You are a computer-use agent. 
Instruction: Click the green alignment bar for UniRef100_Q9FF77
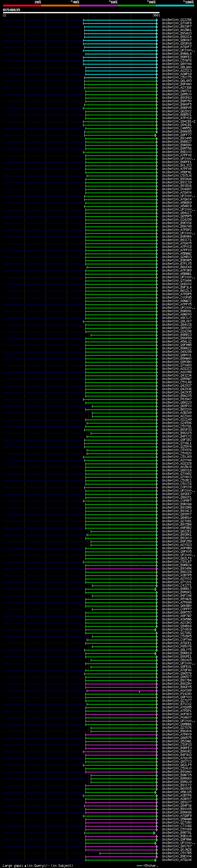(121, 135)
